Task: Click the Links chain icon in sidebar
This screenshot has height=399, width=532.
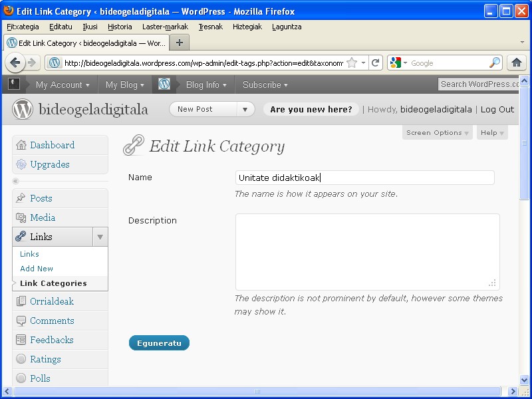Action: (21, 237)
